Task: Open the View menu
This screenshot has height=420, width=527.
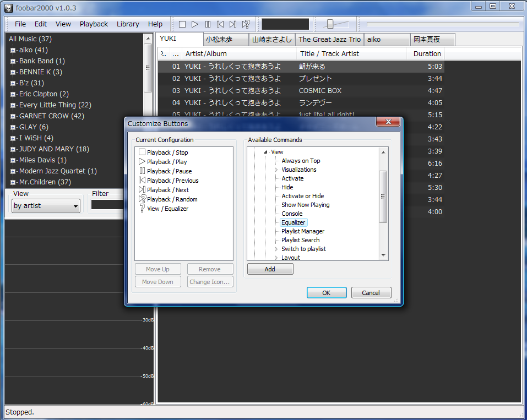Action: click(x=63, y=24)
